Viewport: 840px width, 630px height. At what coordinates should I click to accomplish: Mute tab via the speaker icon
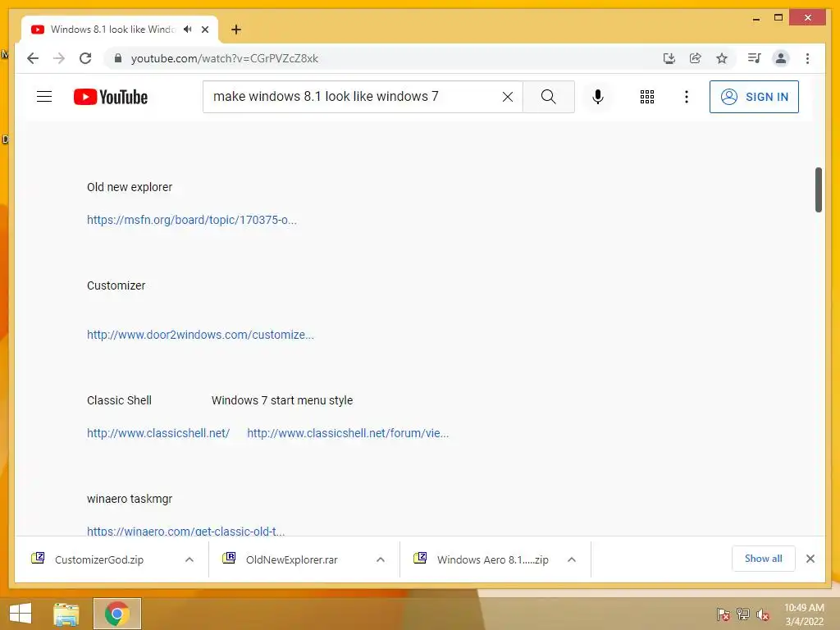tap(188, 30)
